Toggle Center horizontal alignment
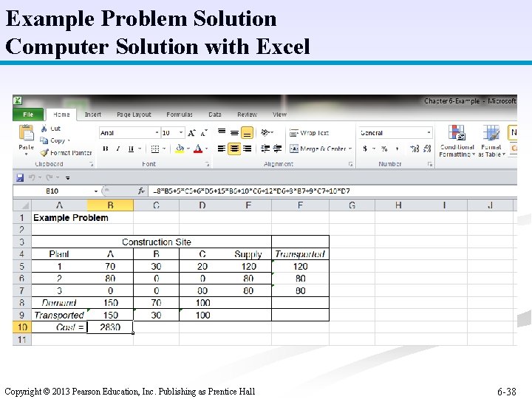Viewport: 532px width, 399px height. [x=234, y=149]
